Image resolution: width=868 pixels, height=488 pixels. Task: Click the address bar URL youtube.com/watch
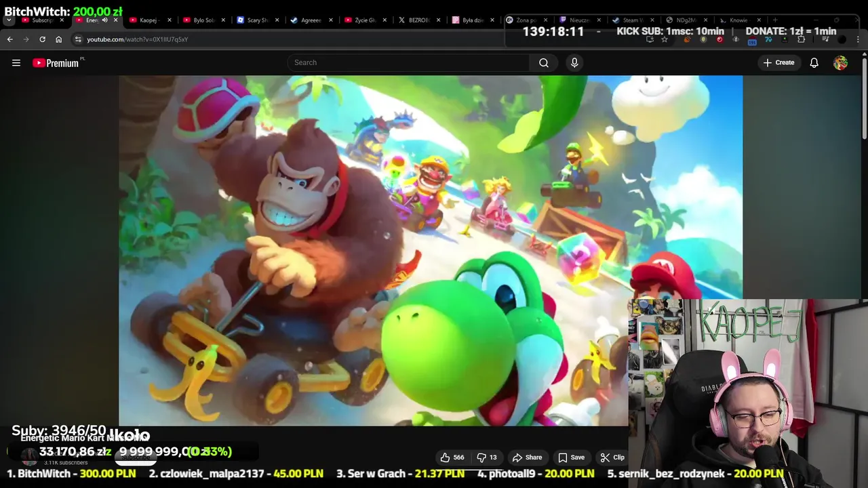137,39
